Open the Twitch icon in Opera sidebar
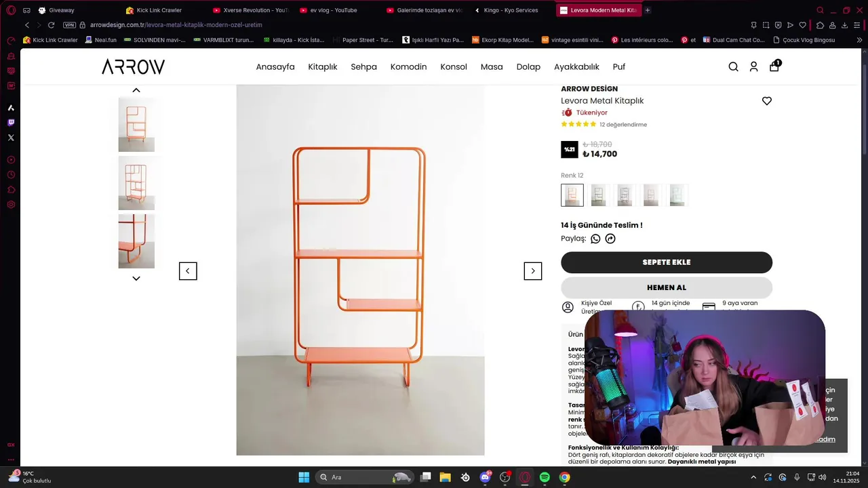 click(x=11, y=123)
